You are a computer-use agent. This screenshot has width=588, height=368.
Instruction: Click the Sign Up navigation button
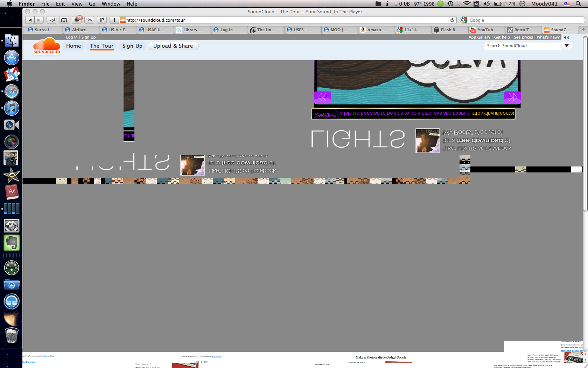pos(132,46)
